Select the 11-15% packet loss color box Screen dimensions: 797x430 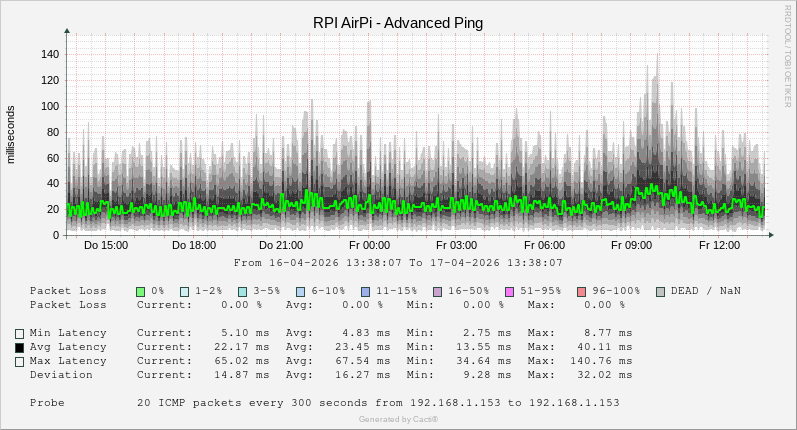pos(365,291)
